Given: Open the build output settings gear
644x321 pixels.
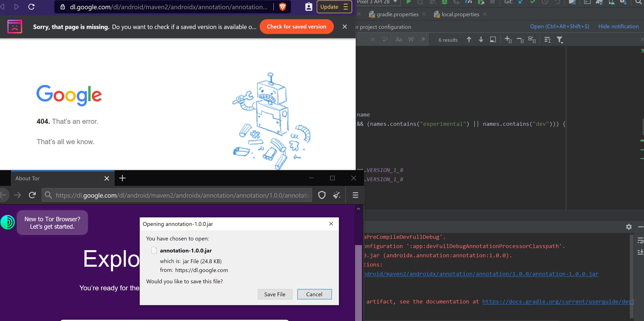Looking at the screenshot, I should [629, 227].
